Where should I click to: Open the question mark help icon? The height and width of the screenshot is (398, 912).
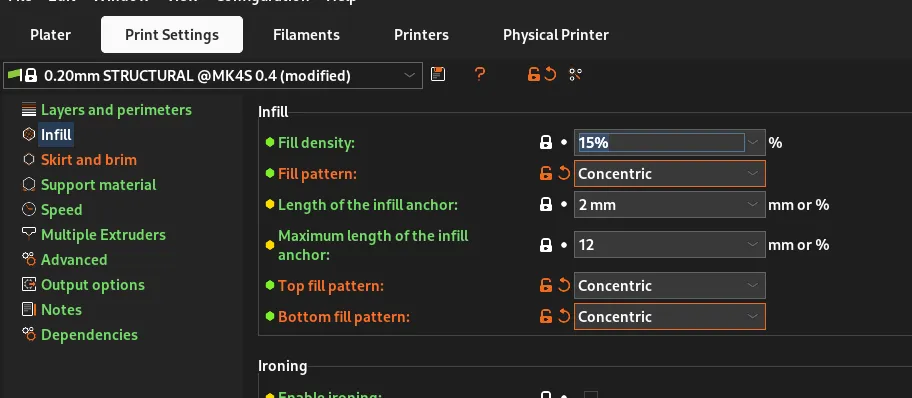479,74
